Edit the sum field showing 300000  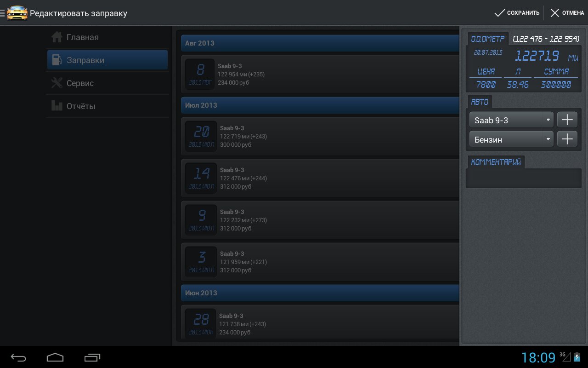coord(556,85)
